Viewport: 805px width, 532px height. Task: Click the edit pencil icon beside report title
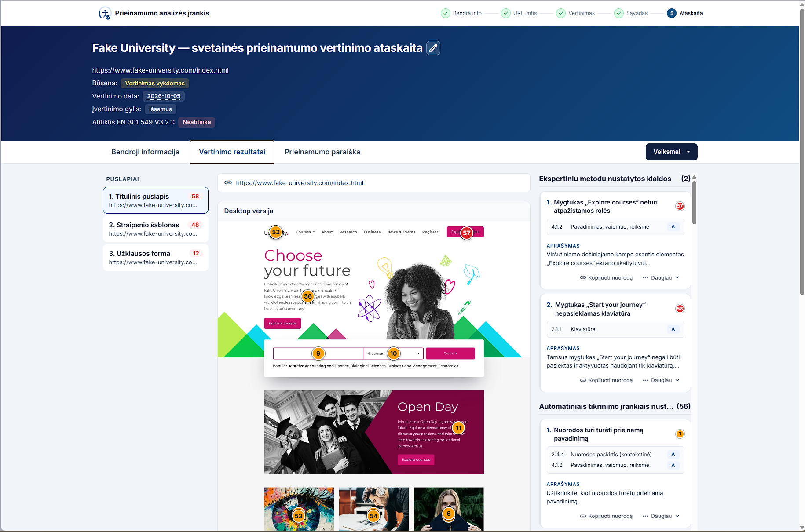(x=433, y=48)
